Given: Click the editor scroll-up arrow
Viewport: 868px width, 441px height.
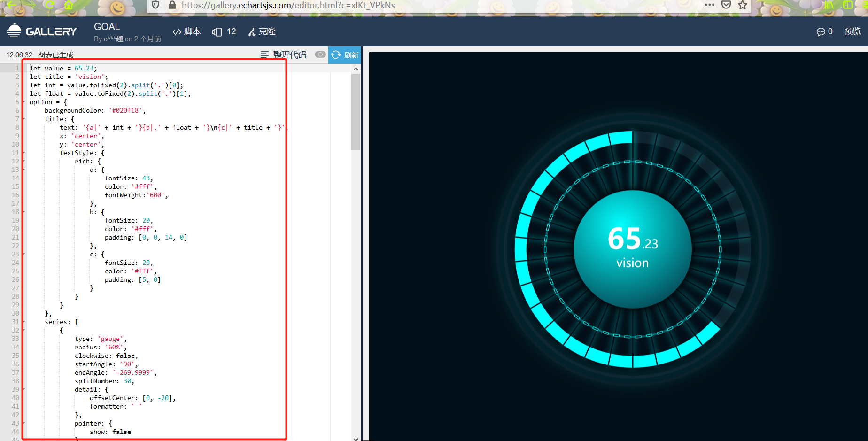Looking at the screenshot, I should coord(356,69).
